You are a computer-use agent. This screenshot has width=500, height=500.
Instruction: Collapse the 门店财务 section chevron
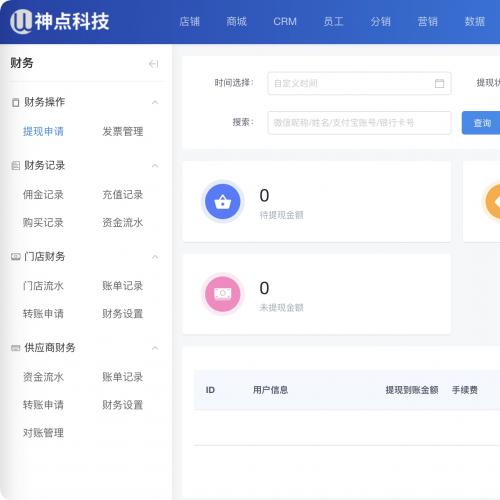(x=155, y=257)
